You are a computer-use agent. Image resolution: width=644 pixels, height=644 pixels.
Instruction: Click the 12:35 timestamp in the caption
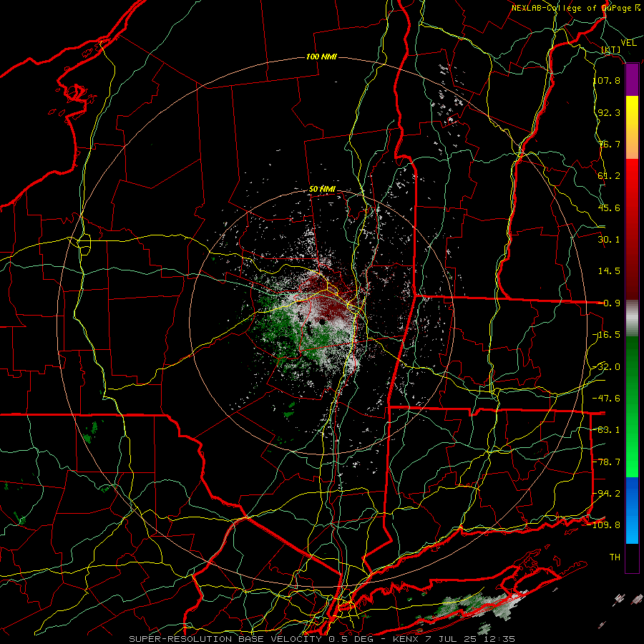click(499, 639)
